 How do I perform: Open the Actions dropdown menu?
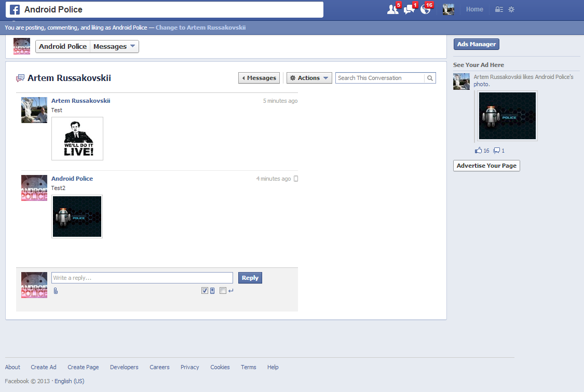309,78
